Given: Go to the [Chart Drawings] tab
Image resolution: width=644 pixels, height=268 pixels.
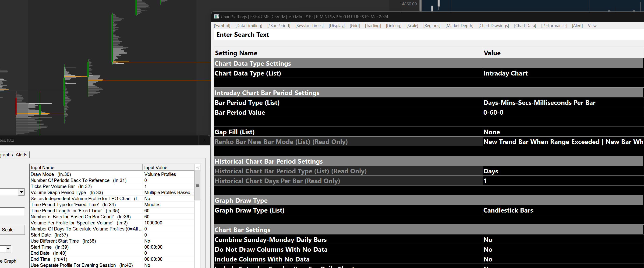Looking at the screenshot, I should (x=493, y=25).
